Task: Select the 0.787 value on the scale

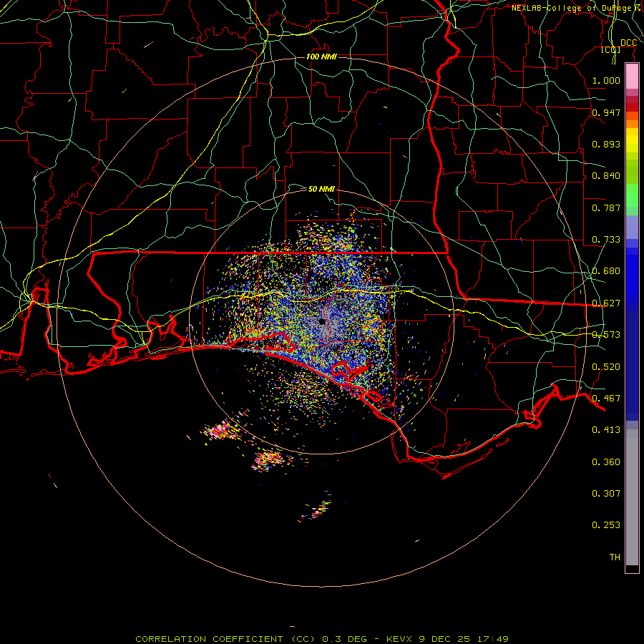Action: point(606,208)
